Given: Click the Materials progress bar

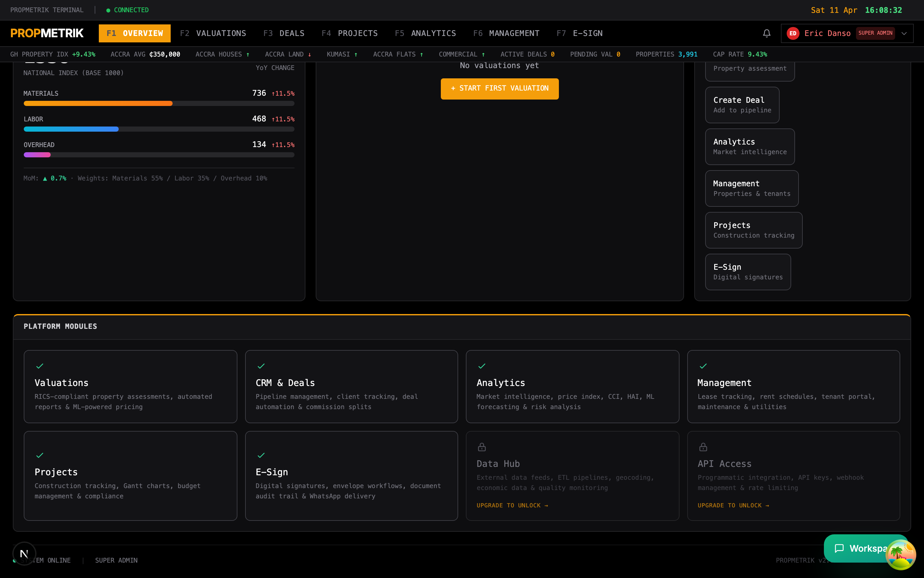Looking at the screenshot, I should click(159, 103).
